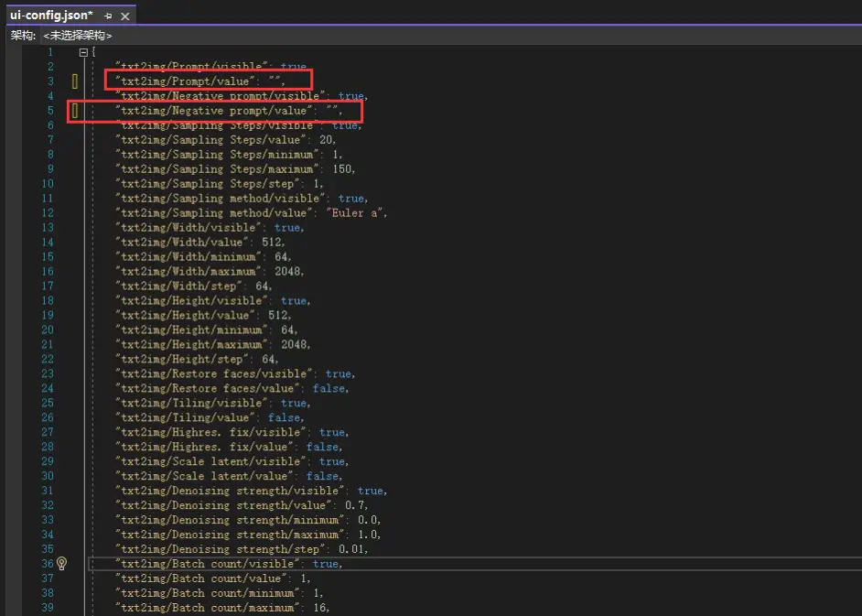
Task: Pin the ui-config.json tab
Action: click(x=108, y=16)
